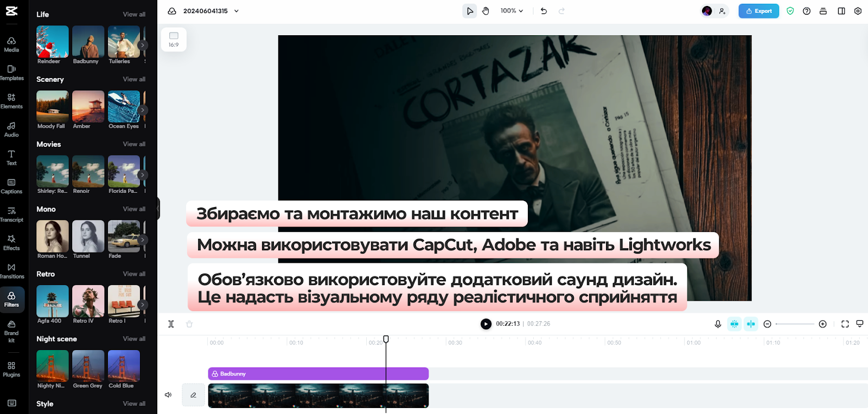
Task: Redo the last action
Action: tap(561, 11)
